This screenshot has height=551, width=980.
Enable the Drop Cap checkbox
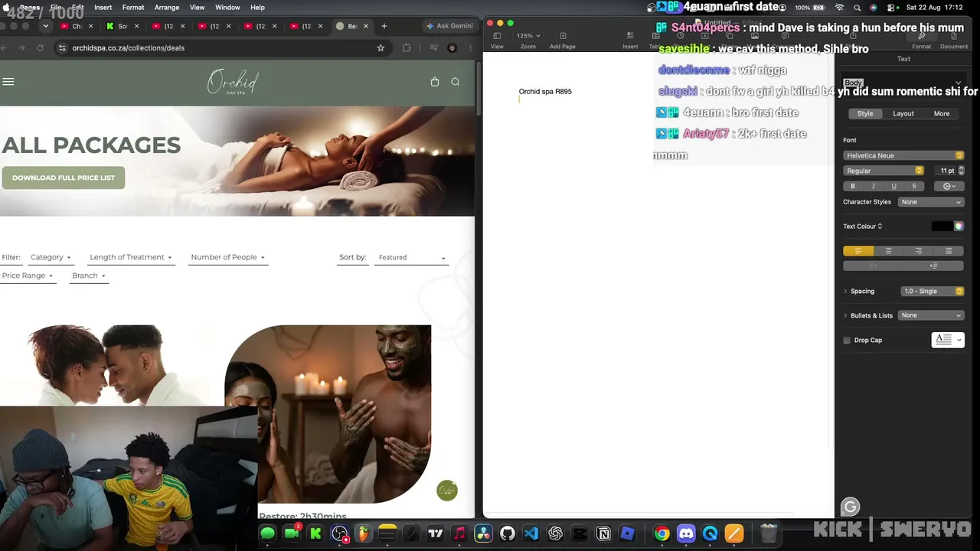tap(847, 340)
